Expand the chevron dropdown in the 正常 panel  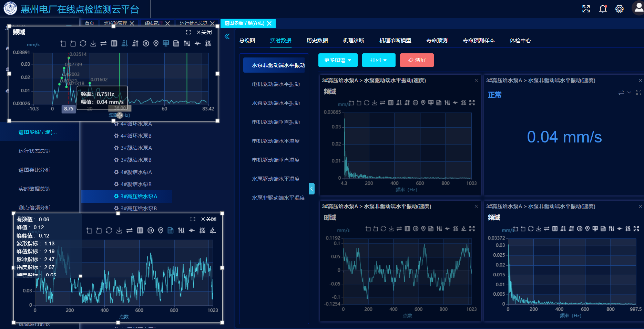[629, 93]
